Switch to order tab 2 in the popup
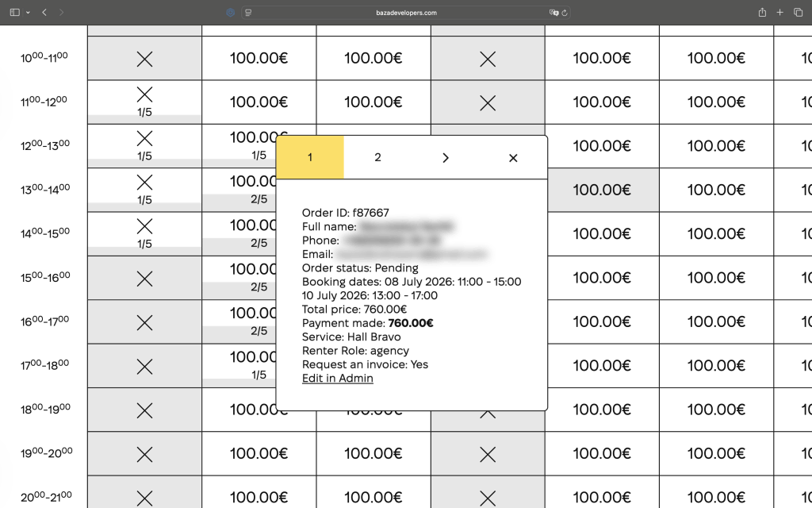Viewport: 812px width, 508px height. 377,158
